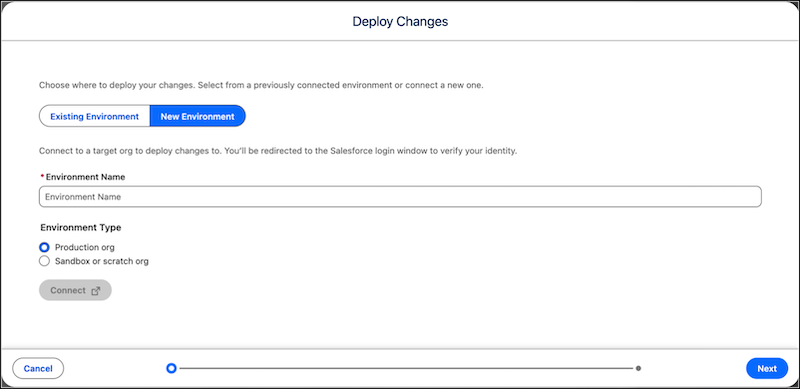
Task: Click the "Choose where to deploy your changes" text
Action: click(261, 86)
